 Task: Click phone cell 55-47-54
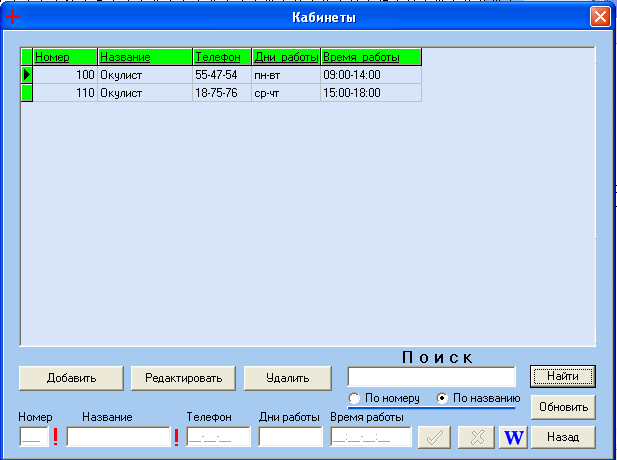coord(222,74)
